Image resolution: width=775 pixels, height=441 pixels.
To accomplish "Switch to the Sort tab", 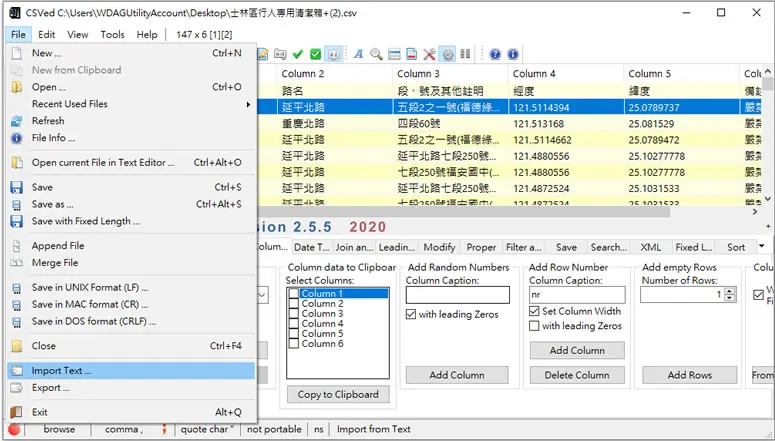I will (735, 247).
